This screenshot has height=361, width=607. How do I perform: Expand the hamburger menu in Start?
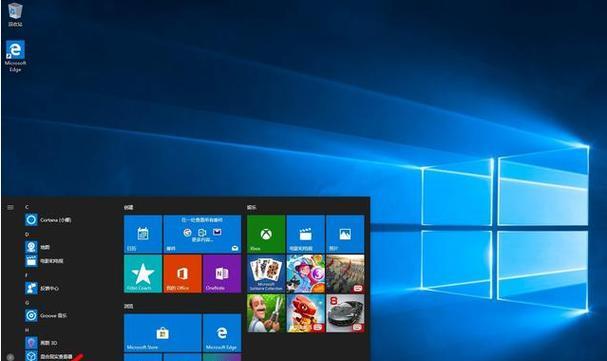pos(10,207)
